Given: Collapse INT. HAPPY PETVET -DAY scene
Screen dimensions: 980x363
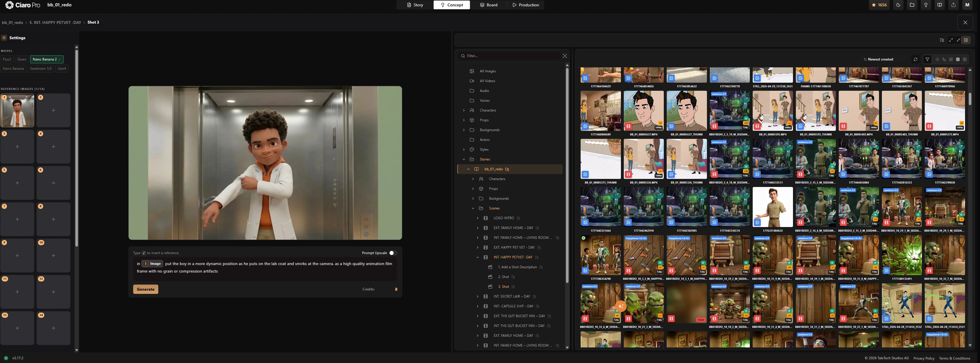Looking at the screenshot, I should [477, 258].
